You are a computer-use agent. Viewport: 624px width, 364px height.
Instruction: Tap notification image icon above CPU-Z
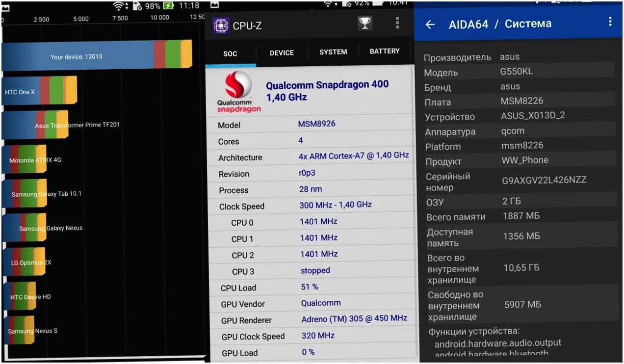pos(214,4)
